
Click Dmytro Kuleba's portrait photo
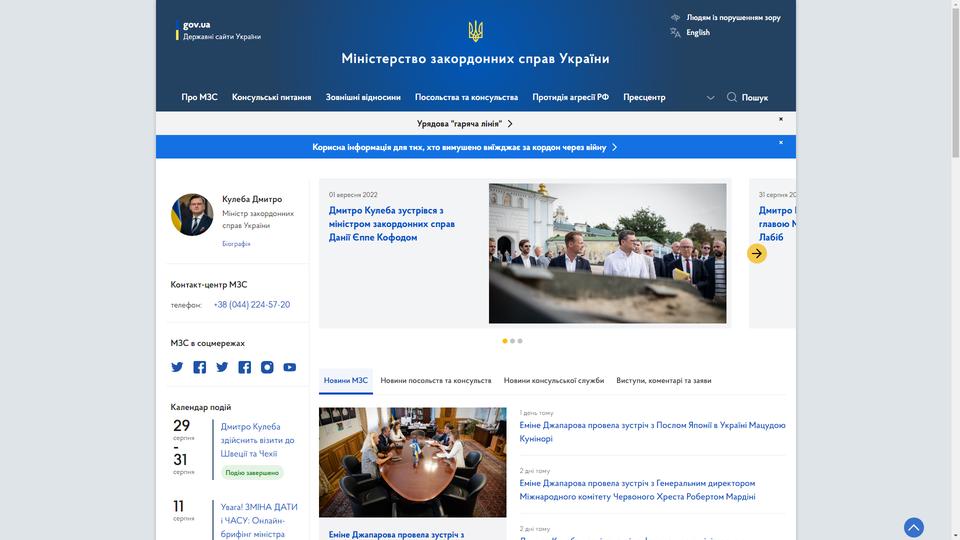[x=192, y=215]
